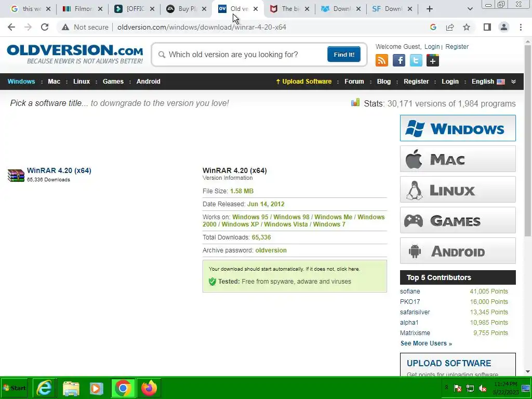
Task: Click the OldVersion.com logo
Action: pos(75,54)
